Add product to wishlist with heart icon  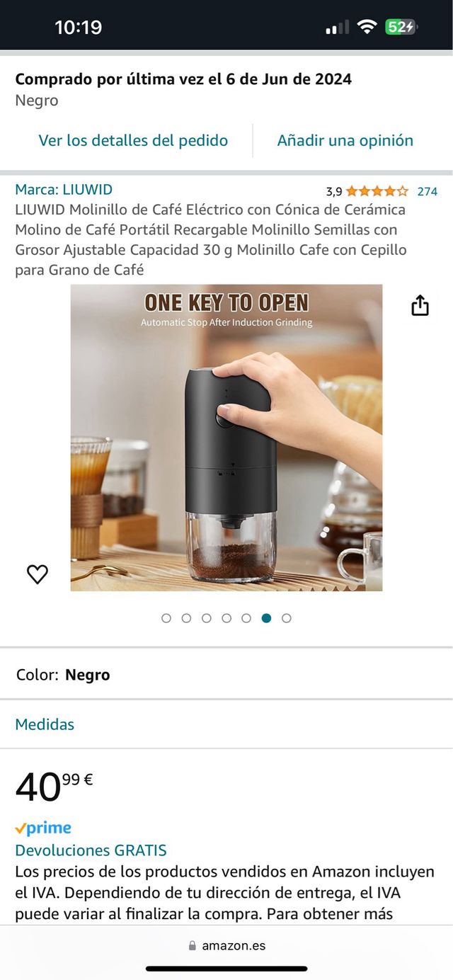pyautogui.click(x=38, y=574)
